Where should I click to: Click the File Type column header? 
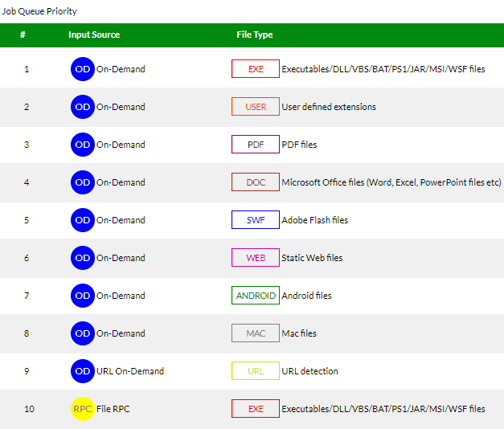click(255, 35)
